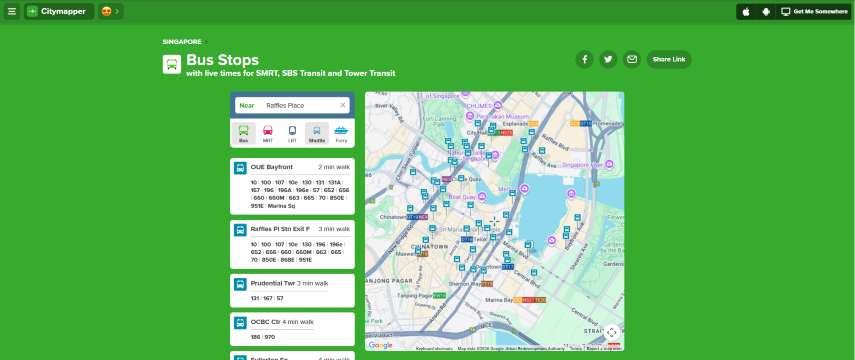
Task: Click the Android app download icon
Action: [766, 11]
